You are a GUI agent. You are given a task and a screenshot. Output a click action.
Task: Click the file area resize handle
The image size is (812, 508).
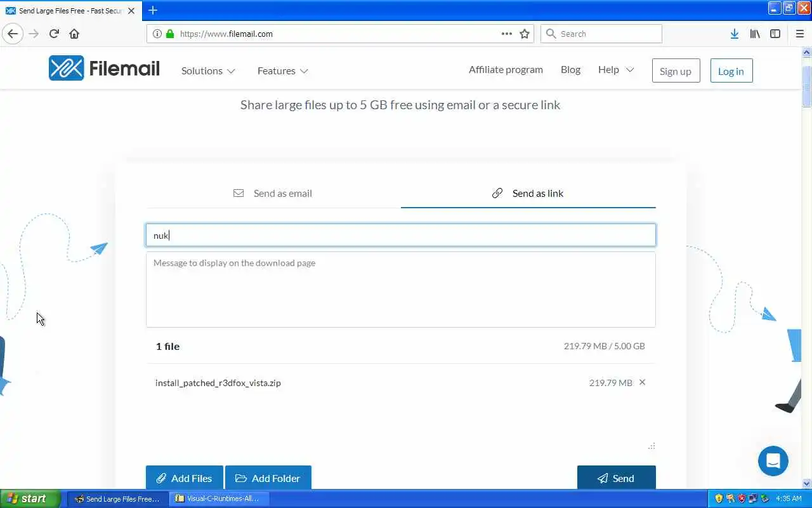tap(652, 446)
